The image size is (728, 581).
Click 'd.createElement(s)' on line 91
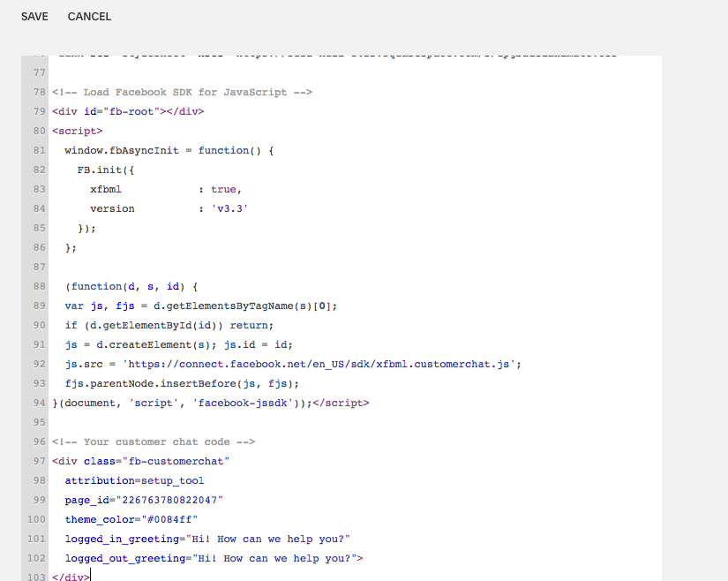(154, 345)
